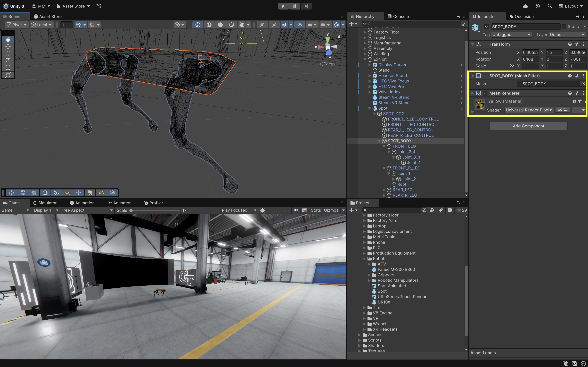Switch to the Animator tab
588x367 pixels.
pyautogui.click(x=119, y=203)
